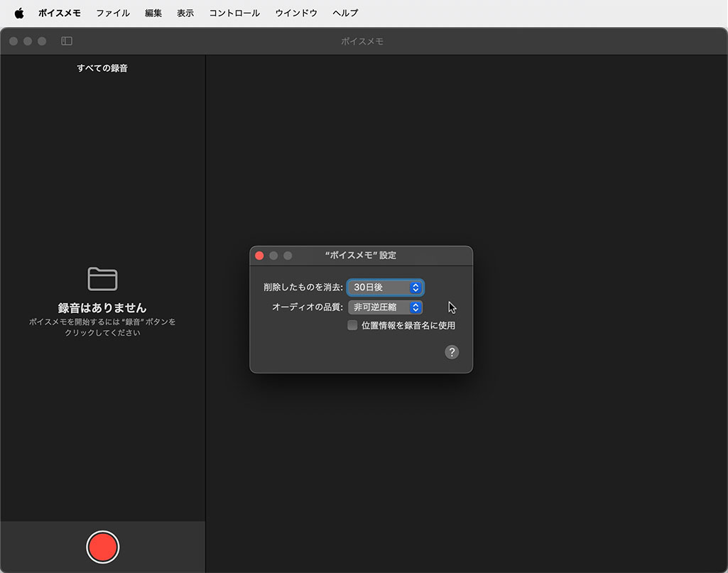This screenshot has height=573, width=728.
Task: Click the 録音はありません message text
Action: click(102, 307)
